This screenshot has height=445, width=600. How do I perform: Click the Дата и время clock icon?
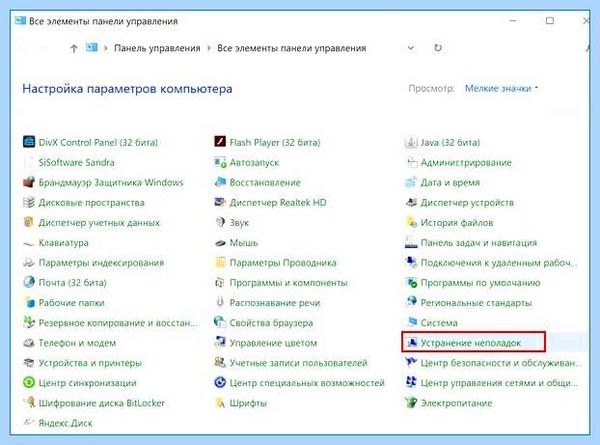(411, 182)
